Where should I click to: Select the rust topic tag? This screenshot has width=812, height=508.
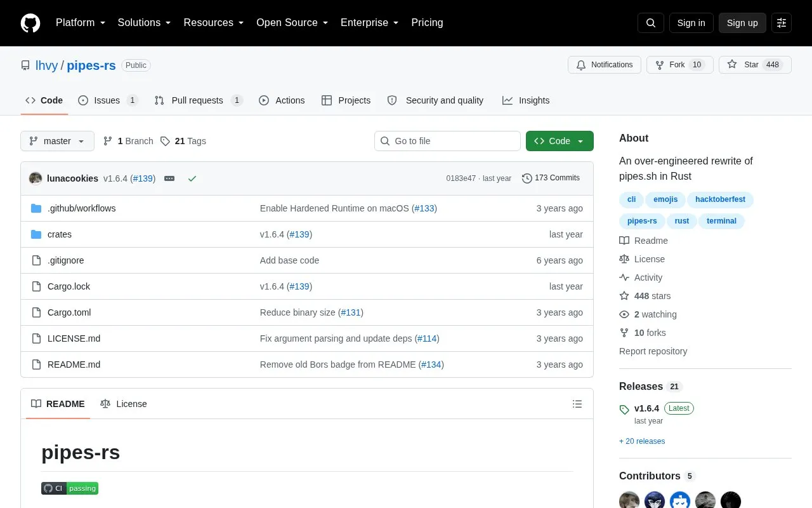pos(682,221)
